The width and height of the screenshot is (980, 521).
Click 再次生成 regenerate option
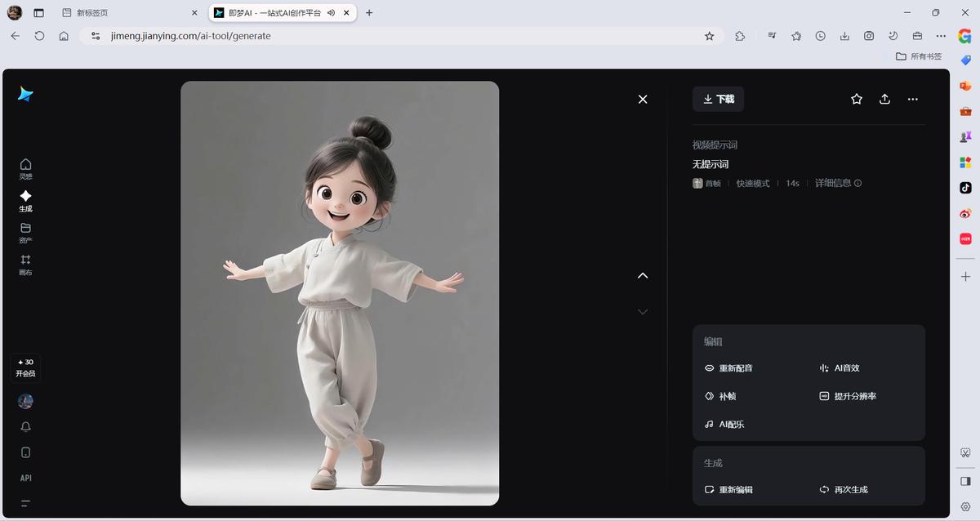(x=844, y=490)
